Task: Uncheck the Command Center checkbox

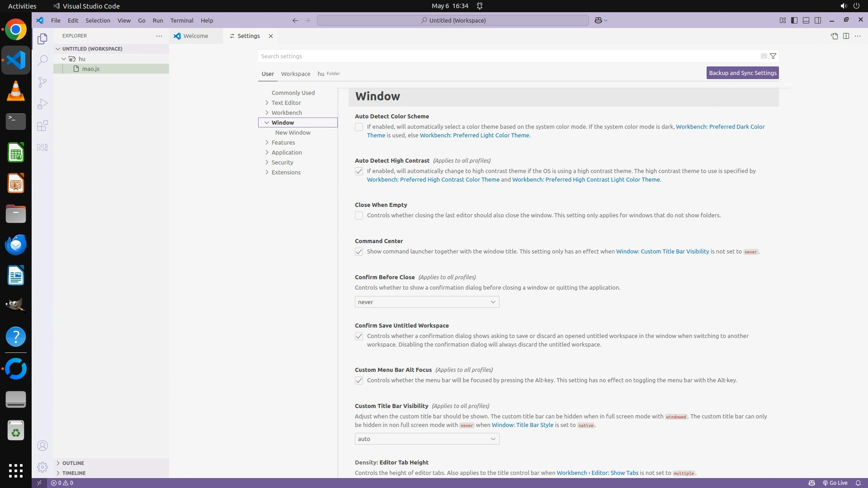Action: 359,252
